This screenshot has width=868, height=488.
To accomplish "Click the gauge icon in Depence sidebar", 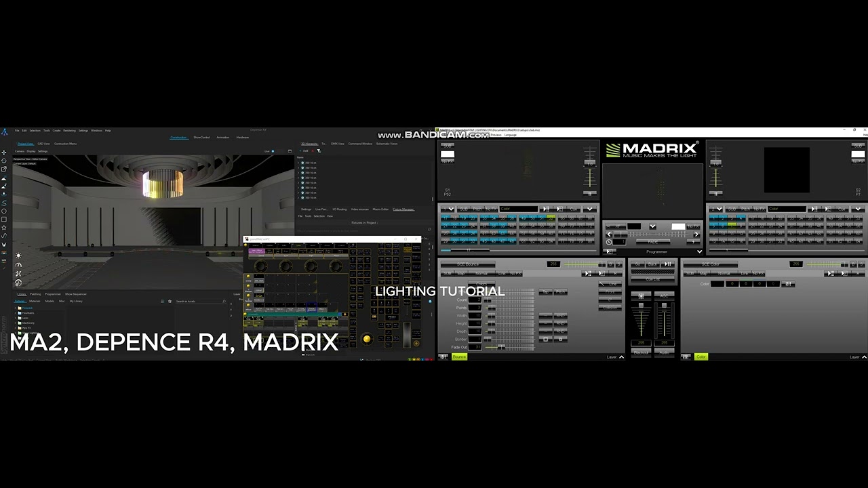I will click(18, 265).
